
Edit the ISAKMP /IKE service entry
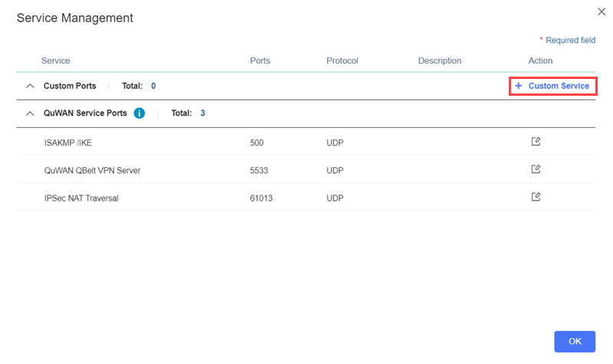point(536,142)
